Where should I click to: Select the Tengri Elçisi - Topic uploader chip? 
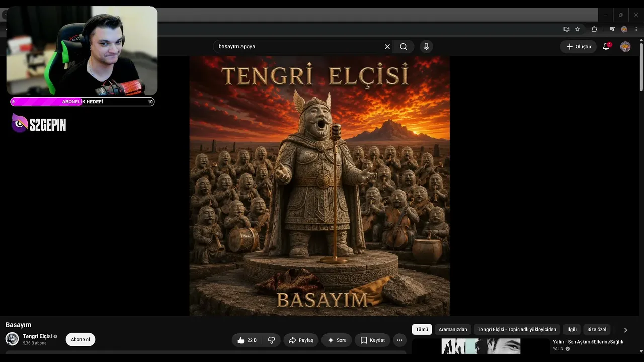tap(517, 329)
